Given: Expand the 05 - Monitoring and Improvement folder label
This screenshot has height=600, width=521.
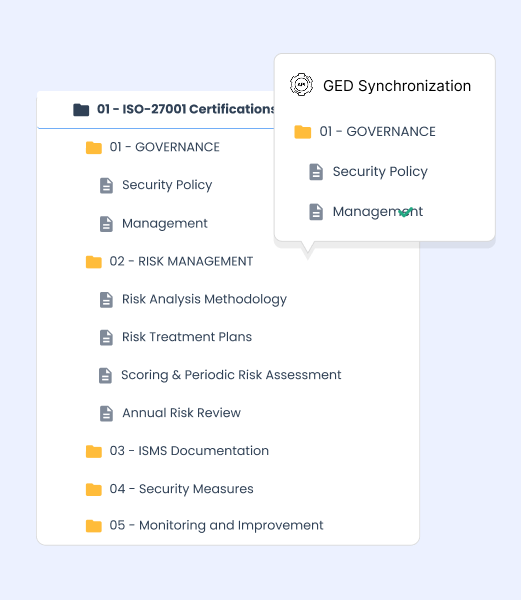Looking at the screenshot, I should point(216,525).
